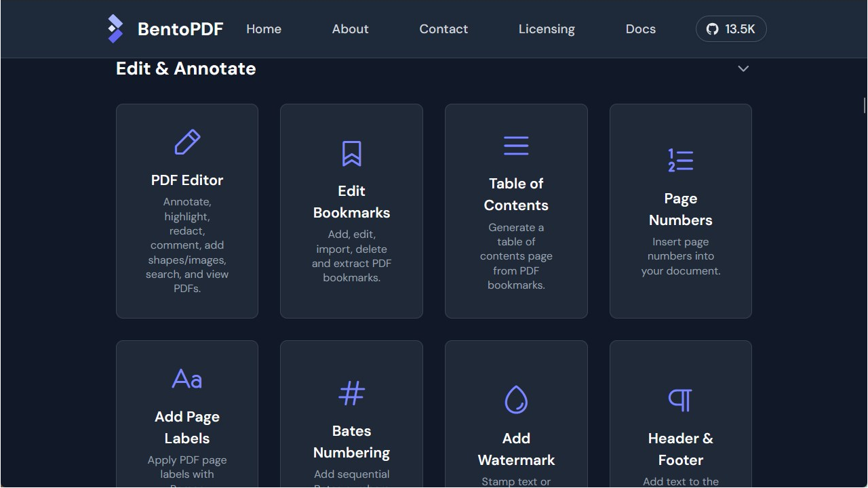
Task: Click the Edit & Annotate heading
Action: coord(186,68)
